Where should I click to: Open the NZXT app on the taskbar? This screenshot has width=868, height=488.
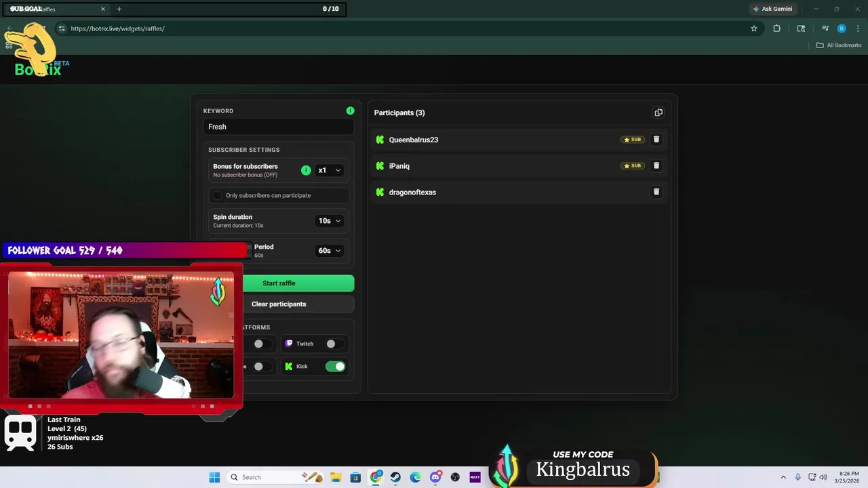[x=475, y=477]
